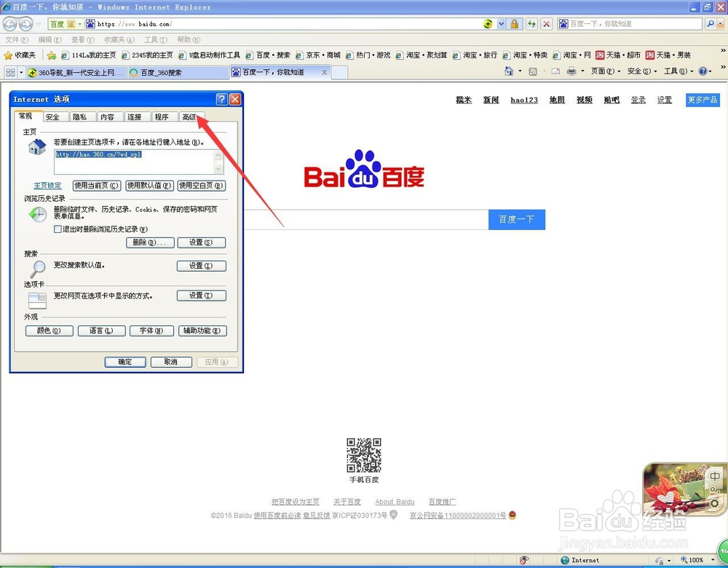This screenshot has width=728, height=568.
Task: Click the Home icon in the command bar
Action: (509, 71)
